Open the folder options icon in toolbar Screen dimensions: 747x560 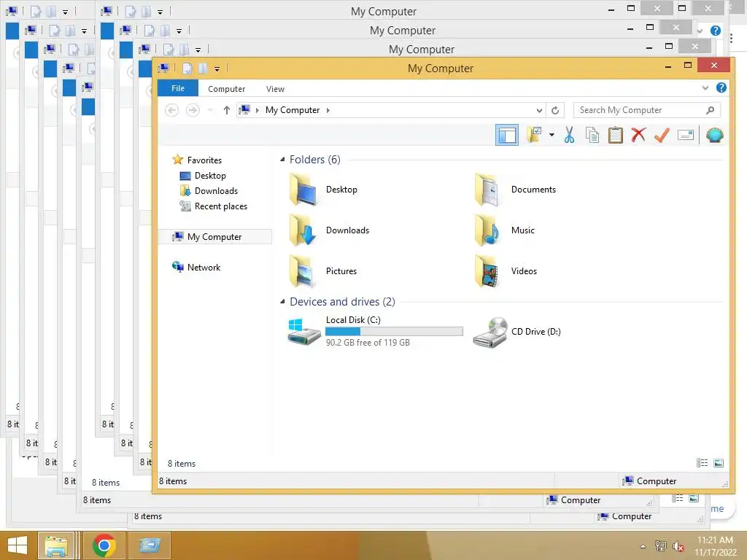(535, 135)
